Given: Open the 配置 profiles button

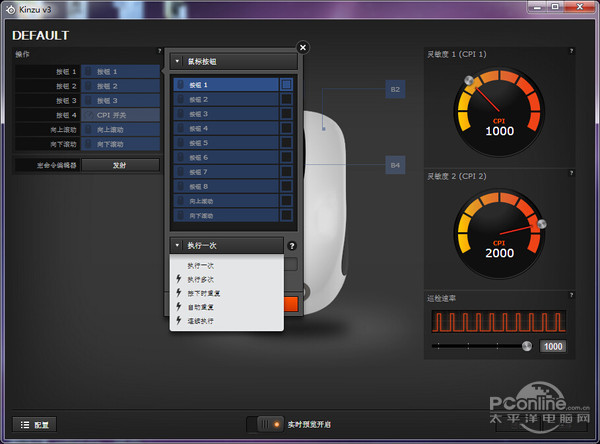Looking at the screenshot, I should 34,424.
